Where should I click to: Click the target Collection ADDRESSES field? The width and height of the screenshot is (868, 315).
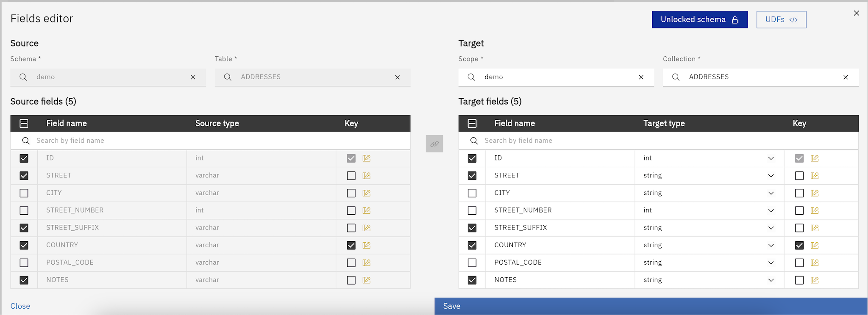click(761, 77)
